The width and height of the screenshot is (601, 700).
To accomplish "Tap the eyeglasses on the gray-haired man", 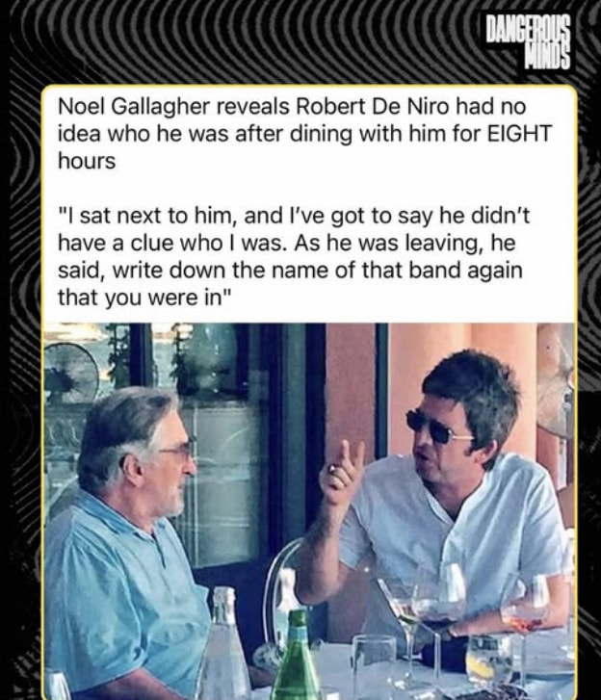I will tap(178, 449).
